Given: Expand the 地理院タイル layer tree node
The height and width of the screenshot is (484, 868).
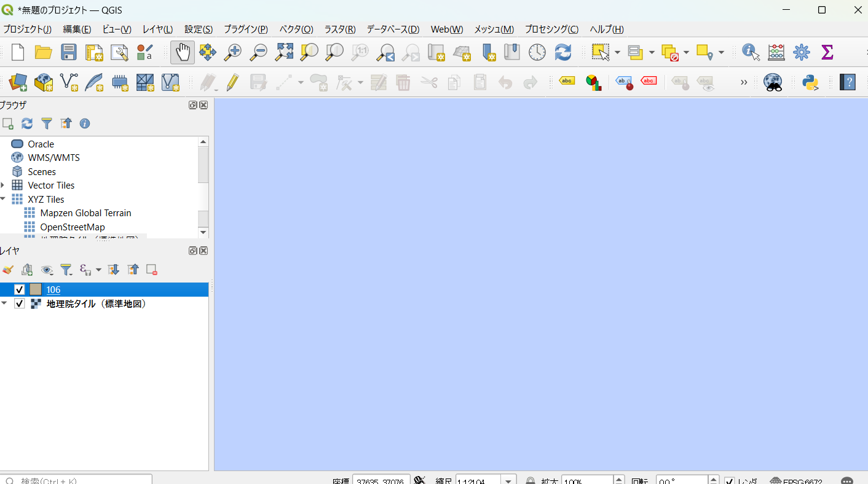Looking at the screenshot, I should [x=4, y=303].
